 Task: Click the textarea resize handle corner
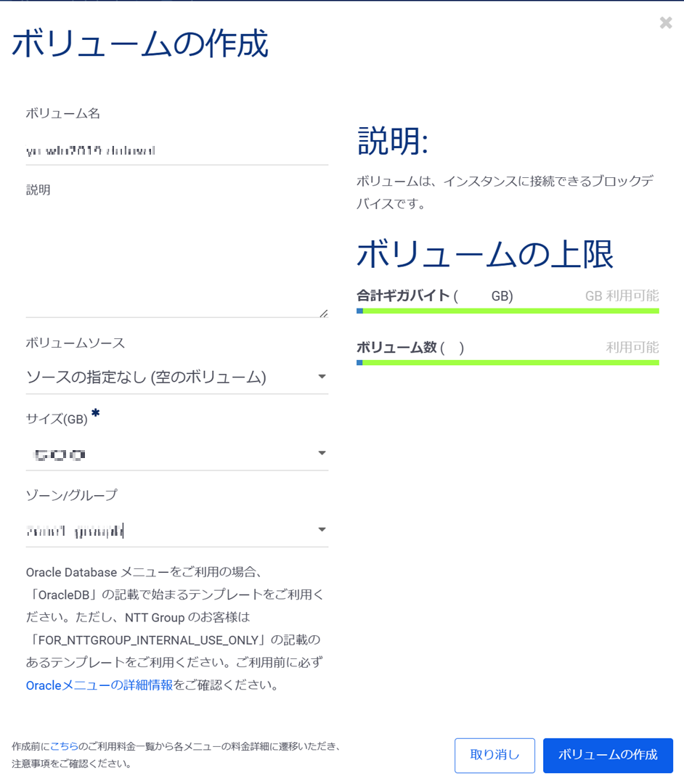[x=323, y=313]
